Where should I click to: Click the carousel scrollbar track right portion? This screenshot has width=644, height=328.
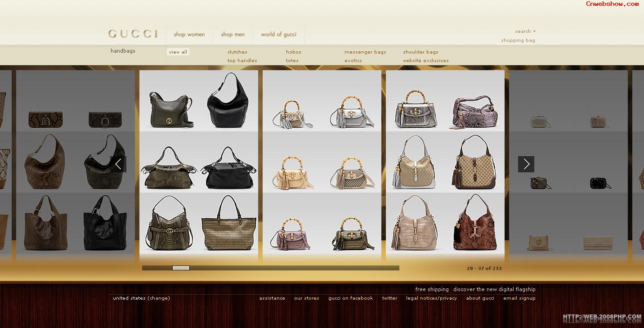(295, 268)
